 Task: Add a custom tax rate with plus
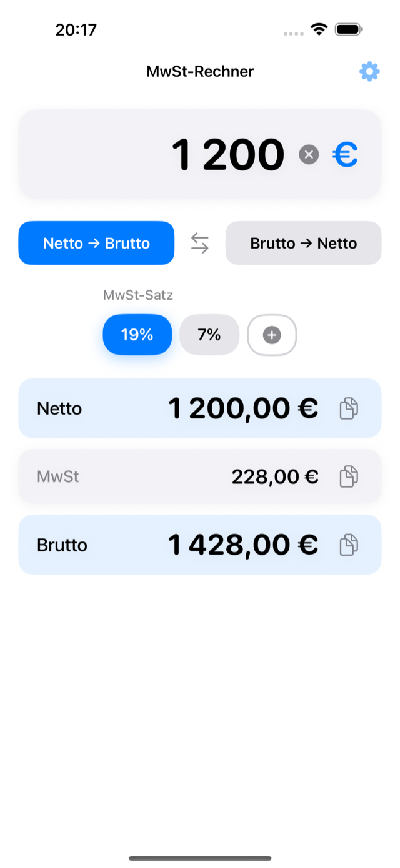[272, 335]
